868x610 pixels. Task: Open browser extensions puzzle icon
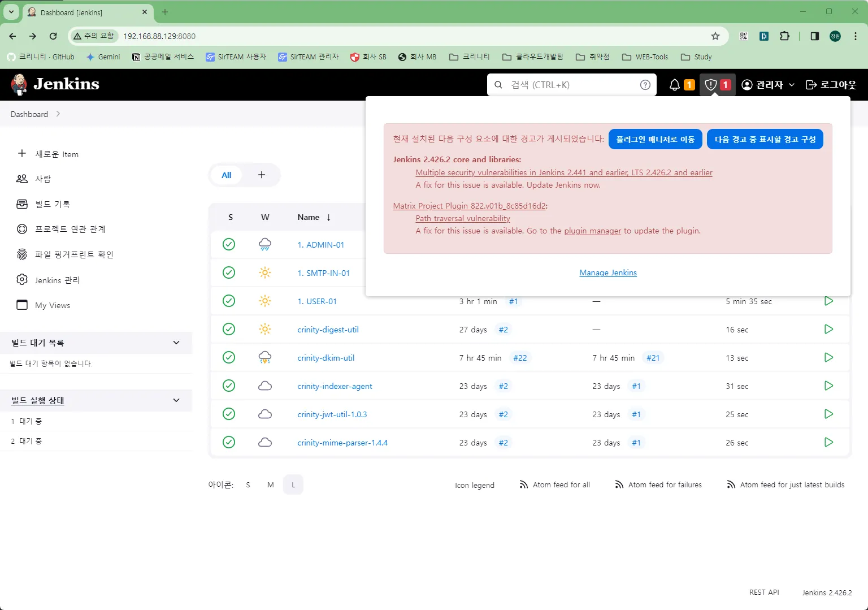(784, 36)
